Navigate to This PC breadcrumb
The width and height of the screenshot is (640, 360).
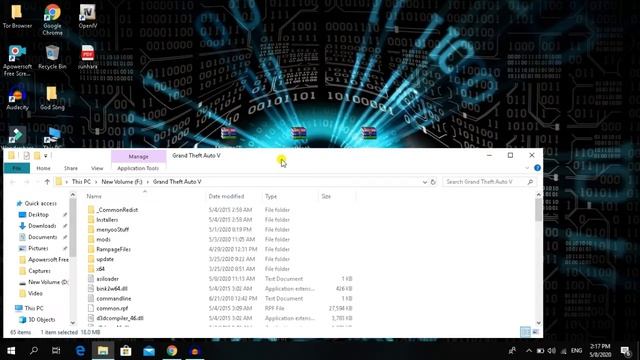tap(81, 182)
